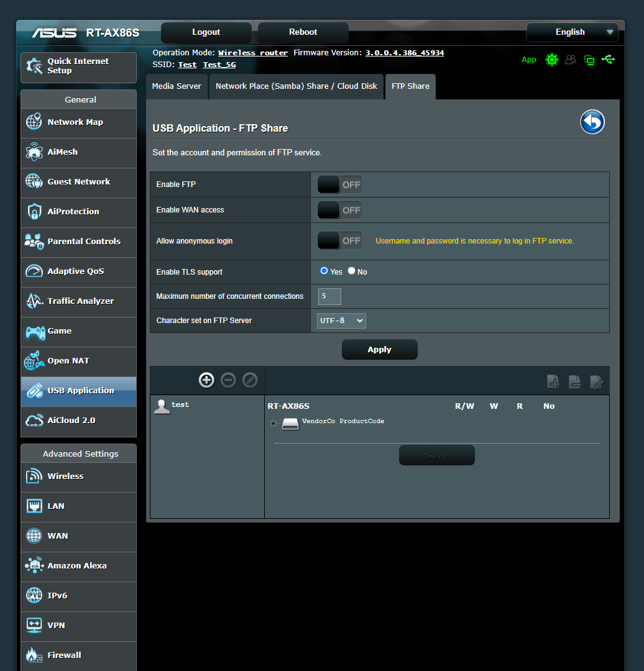This screenshot has height=671, width=644.
Task: Click the maximum concurrent connections field
Action: [329, 296]
